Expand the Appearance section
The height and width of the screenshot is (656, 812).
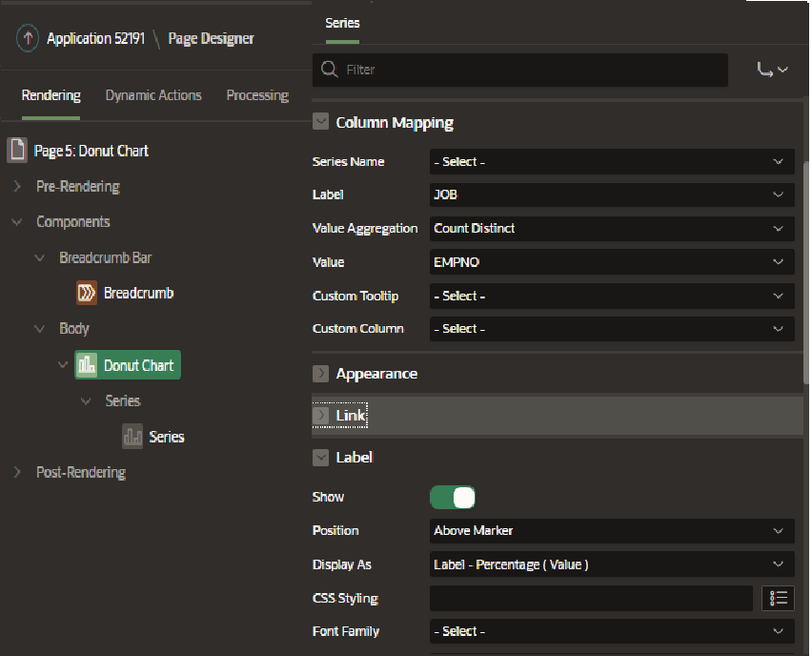321,374
